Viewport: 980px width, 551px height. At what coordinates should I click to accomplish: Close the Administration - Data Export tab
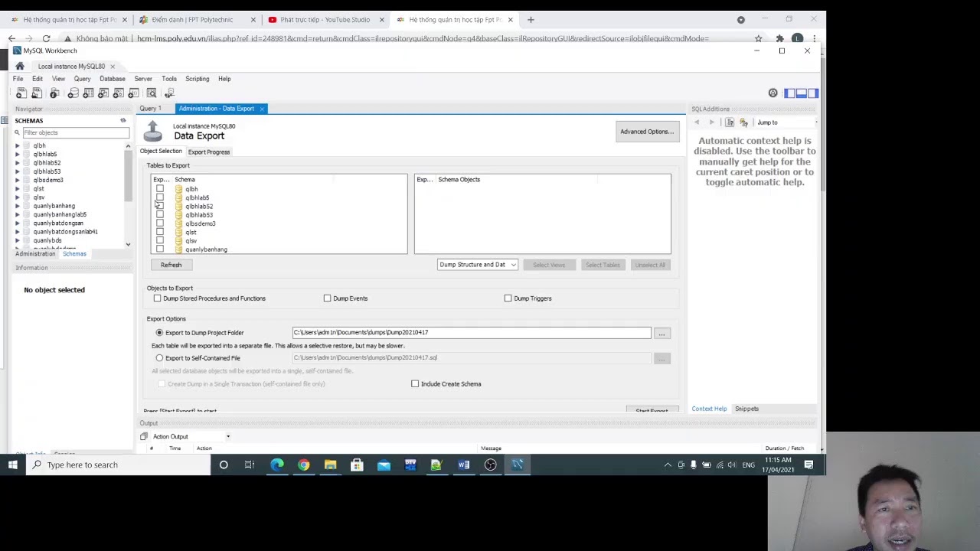[x=262, y=109]
